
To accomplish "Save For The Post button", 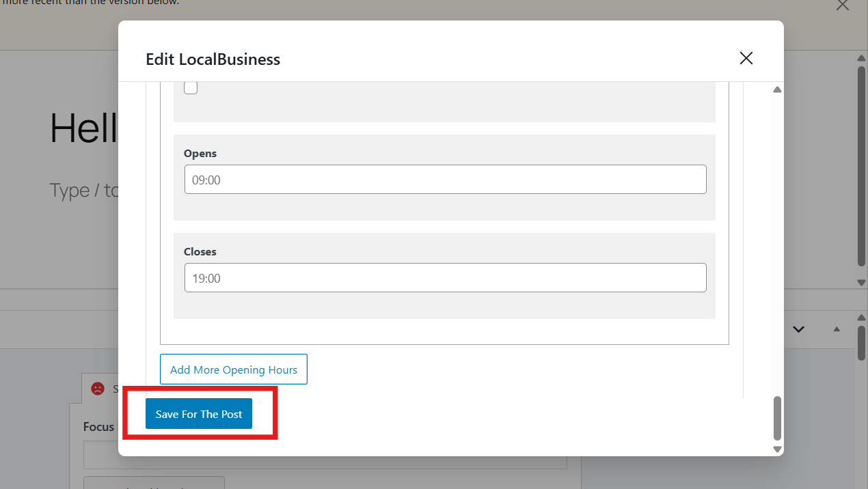I will click(199, 414).
